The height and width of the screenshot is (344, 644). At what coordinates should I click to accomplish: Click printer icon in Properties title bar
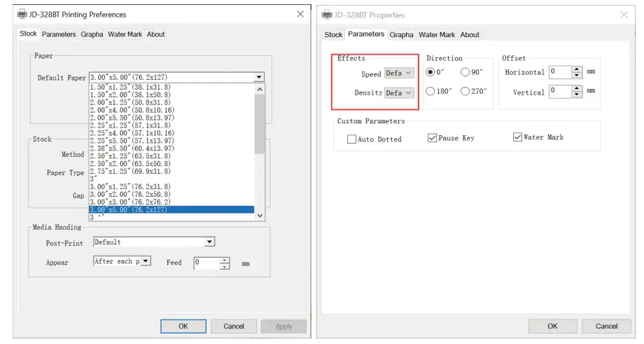click(327, 15)
